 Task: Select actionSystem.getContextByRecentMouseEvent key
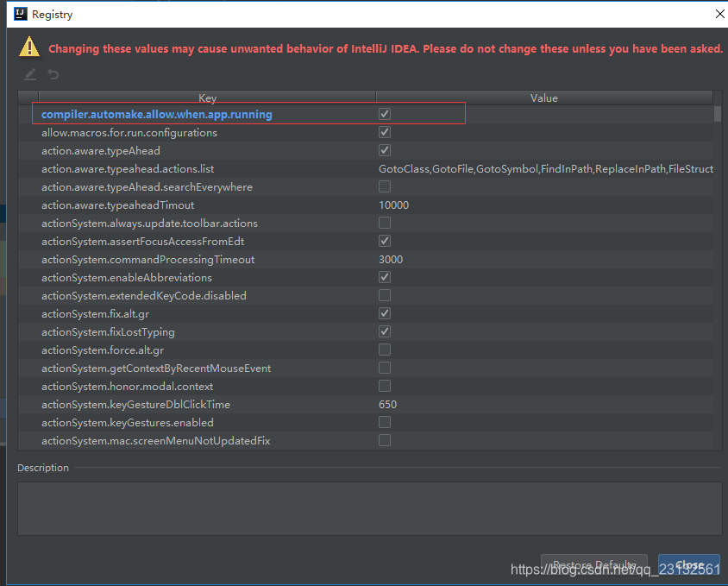click(156, 368)
